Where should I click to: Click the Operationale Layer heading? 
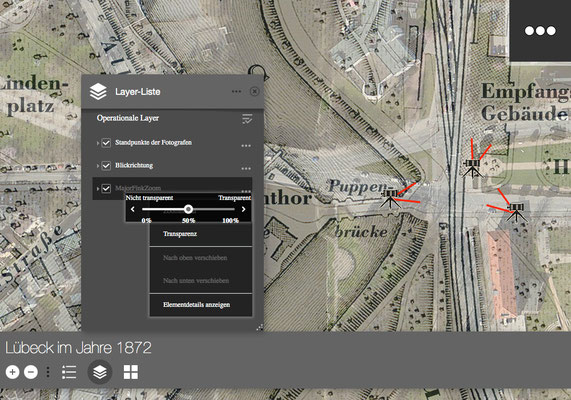tap(128, 118)
